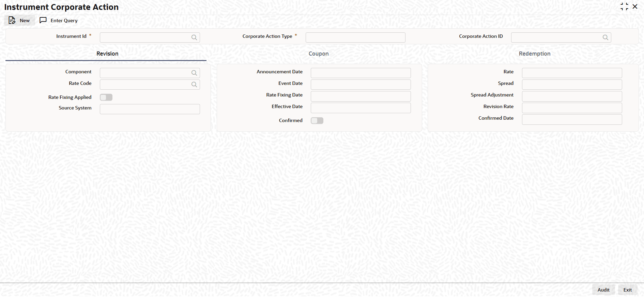The width and height of the screenshot is (644, 297).
Task: Click the New button label
Action: tap(25, 20)
